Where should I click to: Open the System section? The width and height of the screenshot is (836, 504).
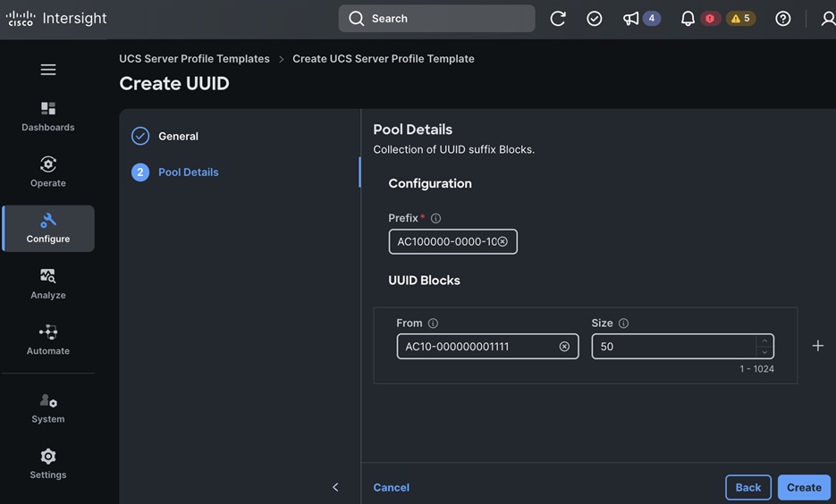48,408
